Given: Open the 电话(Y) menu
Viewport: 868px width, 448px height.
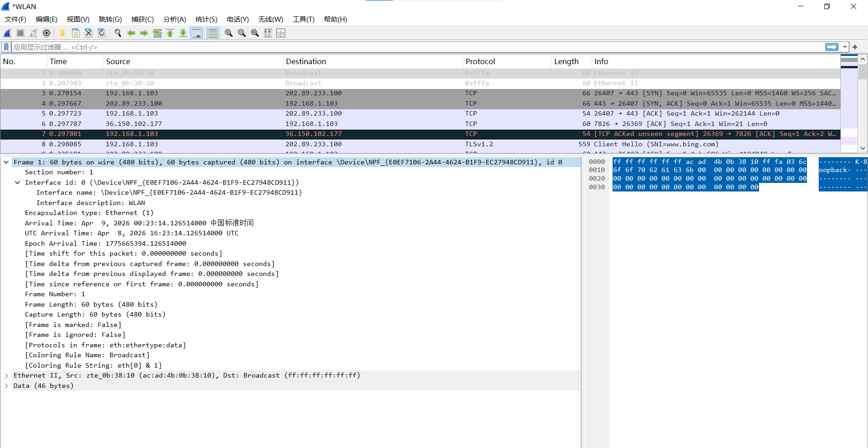Looking at the screenshot, I should (x=238, y=19).
